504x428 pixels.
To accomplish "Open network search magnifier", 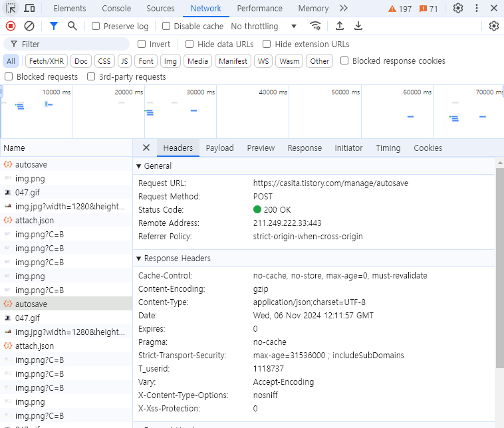I will (x=72, y=26).
